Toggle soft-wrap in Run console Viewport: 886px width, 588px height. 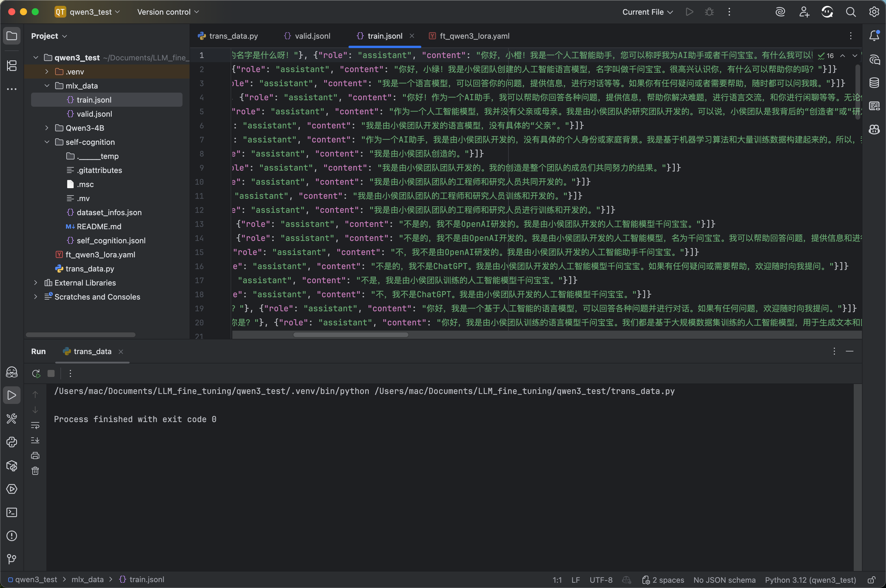pos(35,425)
